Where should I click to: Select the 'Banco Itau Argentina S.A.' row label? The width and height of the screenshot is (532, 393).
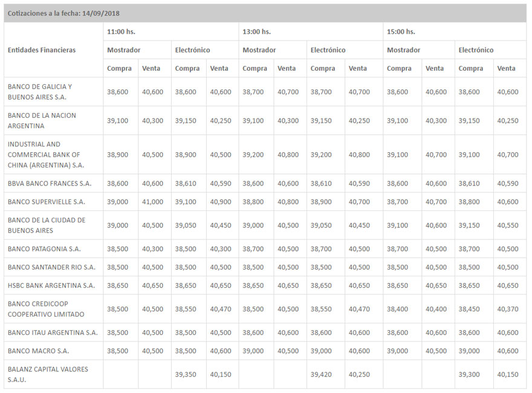[x=53, y=333]
